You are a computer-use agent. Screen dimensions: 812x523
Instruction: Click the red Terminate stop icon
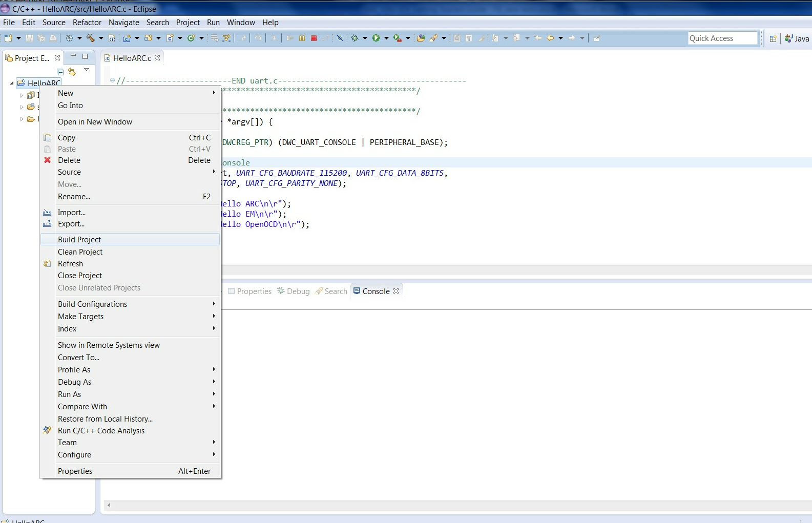[x=314, y=38]
